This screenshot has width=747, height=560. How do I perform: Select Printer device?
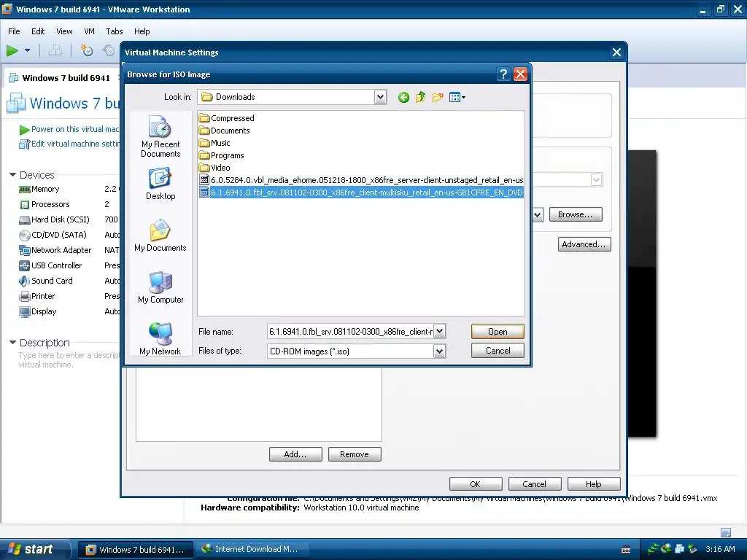point(68,296)
